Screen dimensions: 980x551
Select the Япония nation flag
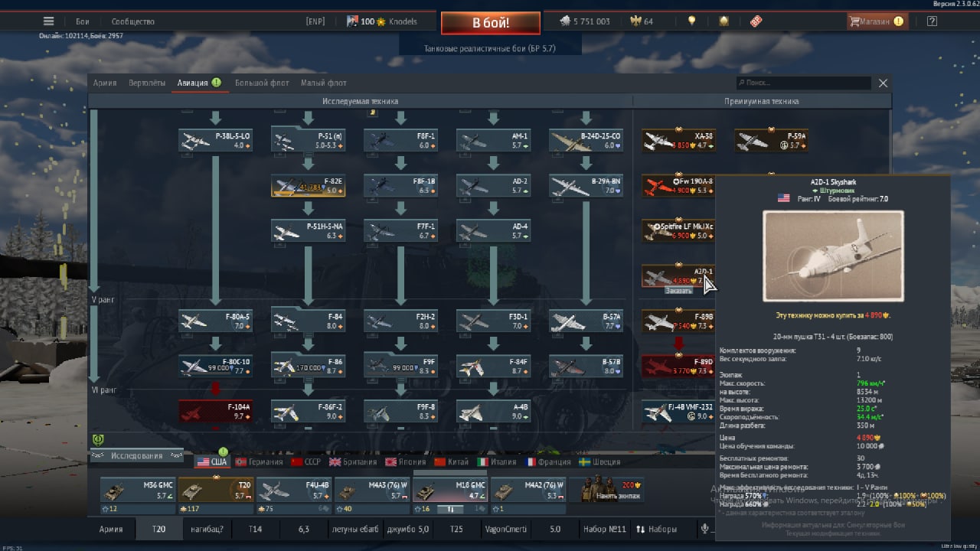click(x=406, y=462)
